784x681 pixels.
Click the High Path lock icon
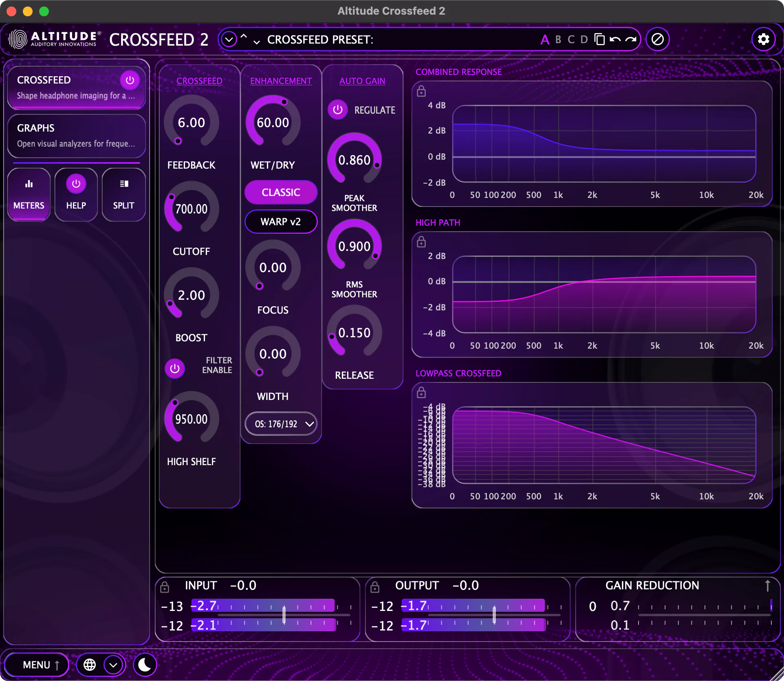(421, 242)
